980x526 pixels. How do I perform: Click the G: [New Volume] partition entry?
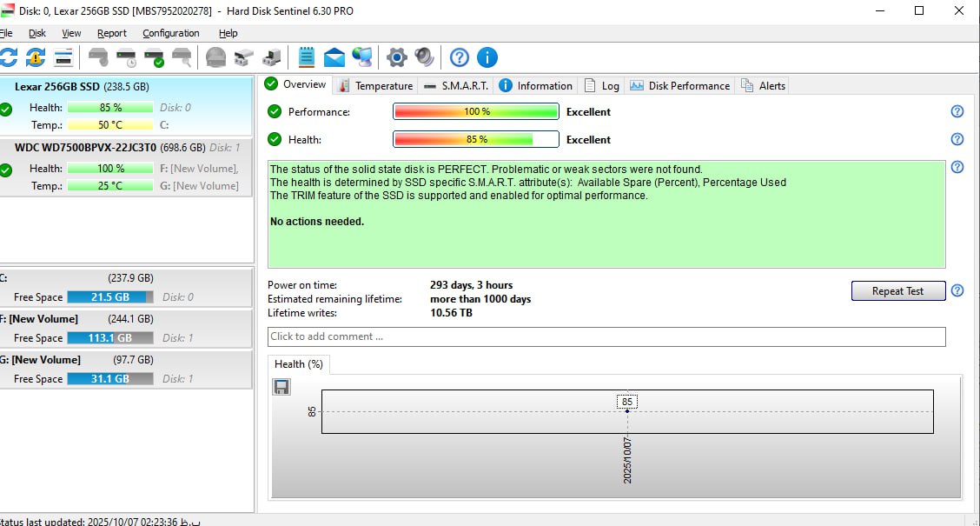[126, 369]
